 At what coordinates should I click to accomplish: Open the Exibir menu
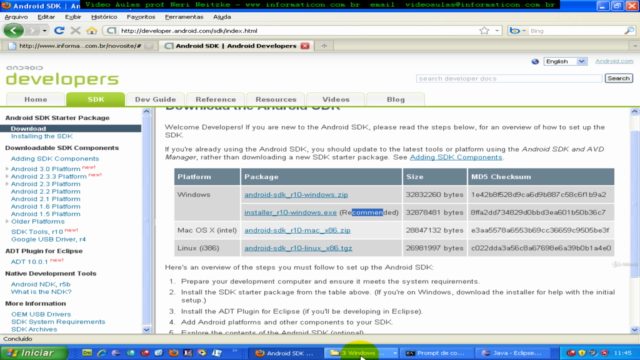point(73,17)
